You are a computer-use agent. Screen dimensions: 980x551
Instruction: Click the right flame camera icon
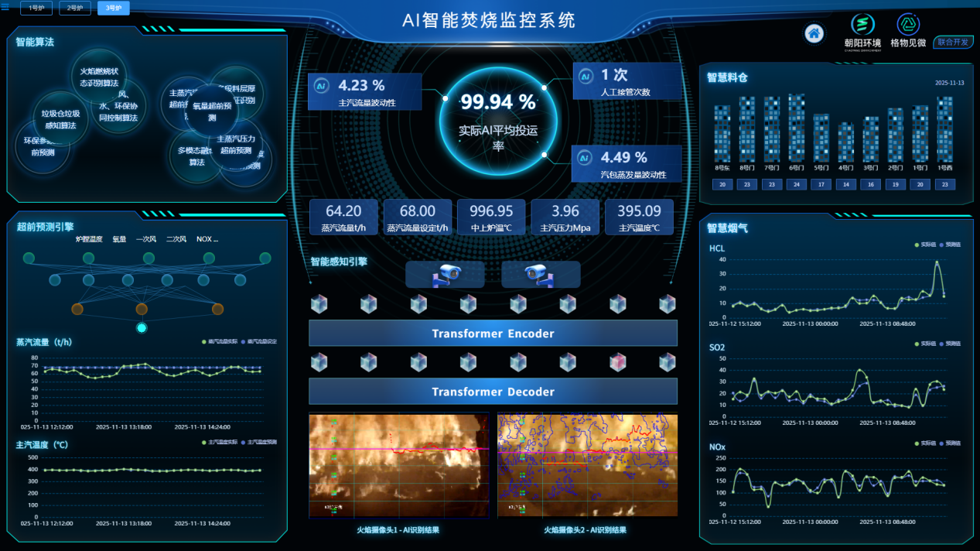(x=540, y=274)
